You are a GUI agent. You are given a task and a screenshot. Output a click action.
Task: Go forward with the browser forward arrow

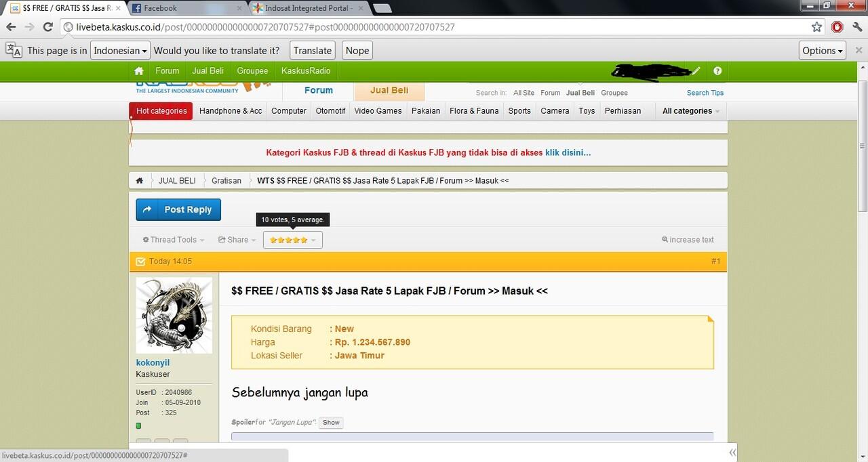click(29, 27)
